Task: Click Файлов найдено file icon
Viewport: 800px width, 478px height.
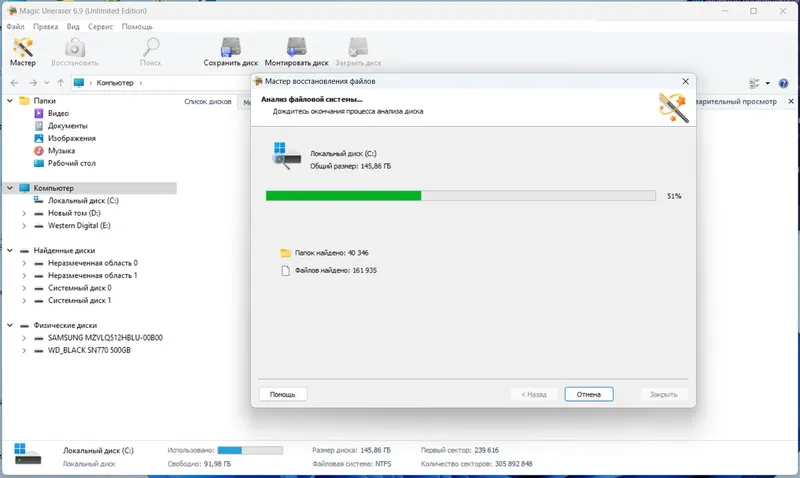Action: 285,270
